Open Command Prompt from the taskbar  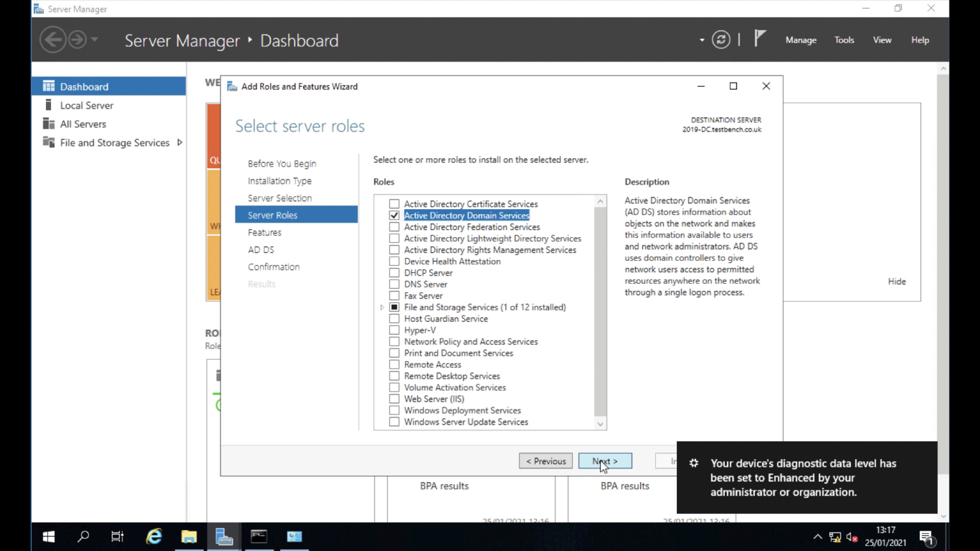tap(258, 536)
